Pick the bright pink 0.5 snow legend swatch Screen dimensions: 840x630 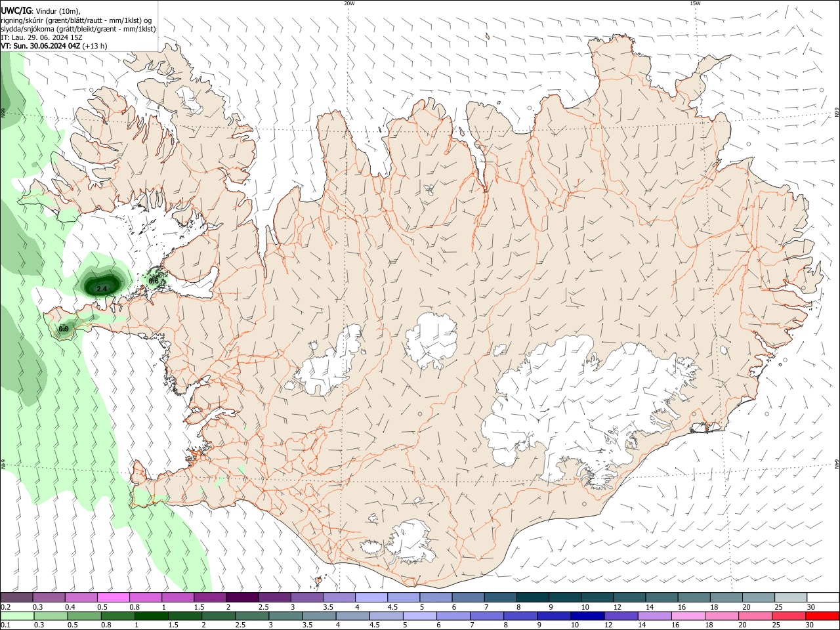tap(114, 598)
